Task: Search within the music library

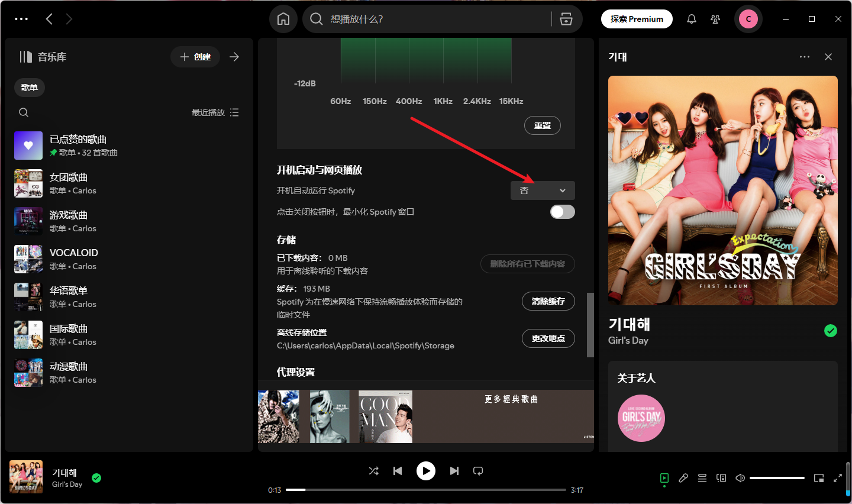Action: click(x=24, y=112)
